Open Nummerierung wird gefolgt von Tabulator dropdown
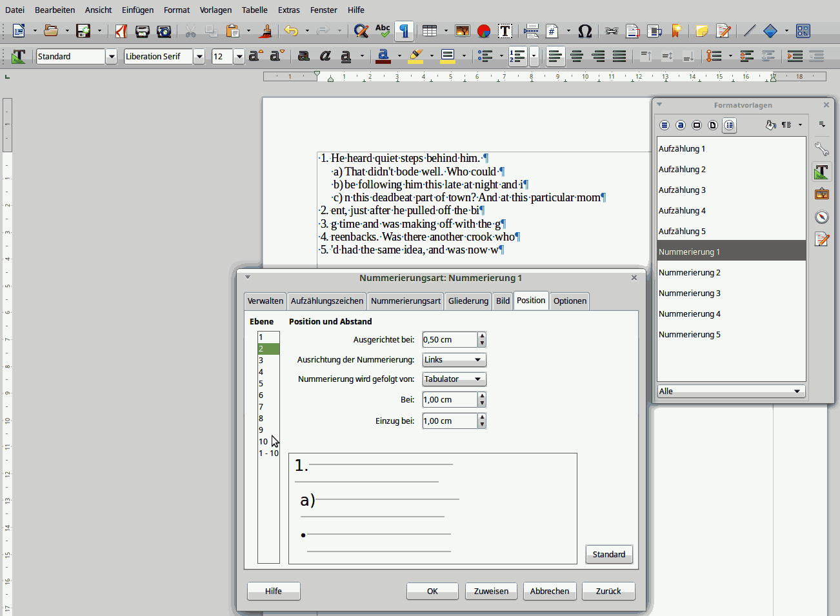The height and width of the screenshot is (616, 840). click(x=454, y=379)
